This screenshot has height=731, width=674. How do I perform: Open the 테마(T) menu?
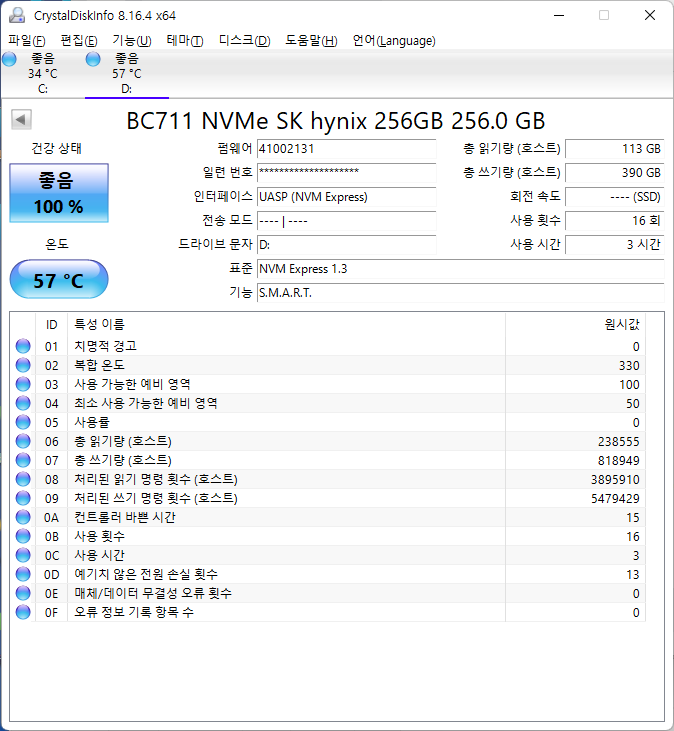point(185,41)
